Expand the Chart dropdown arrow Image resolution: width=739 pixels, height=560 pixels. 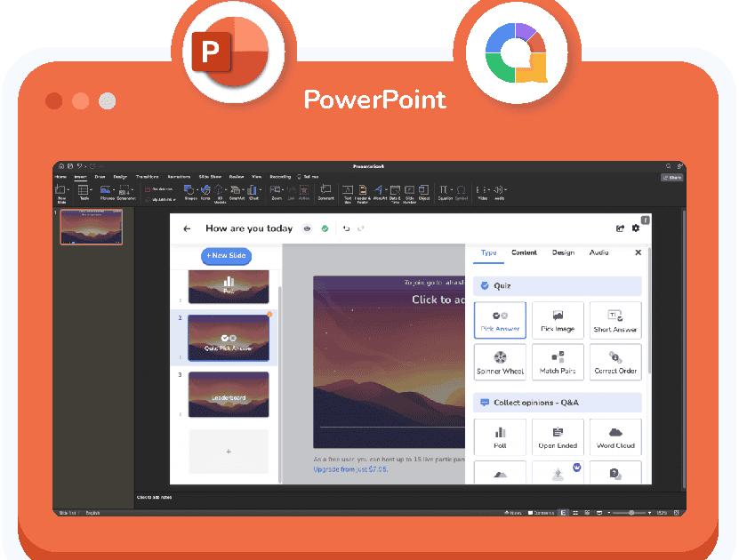[x=261, y=190]
